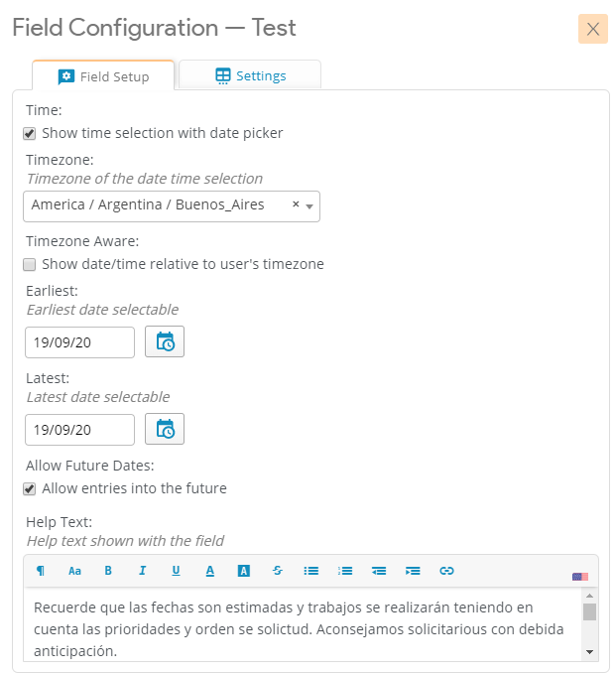The height and width of the screenshot is (674, 616).
Task: Click the paragraph format icon
Action: click(41, 571)
